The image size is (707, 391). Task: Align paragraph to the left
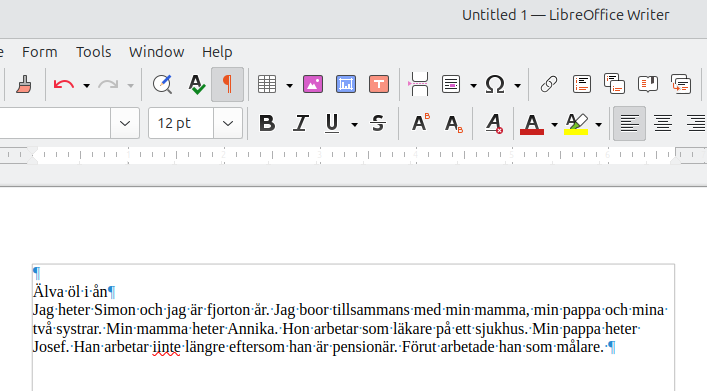coord(629,123)
